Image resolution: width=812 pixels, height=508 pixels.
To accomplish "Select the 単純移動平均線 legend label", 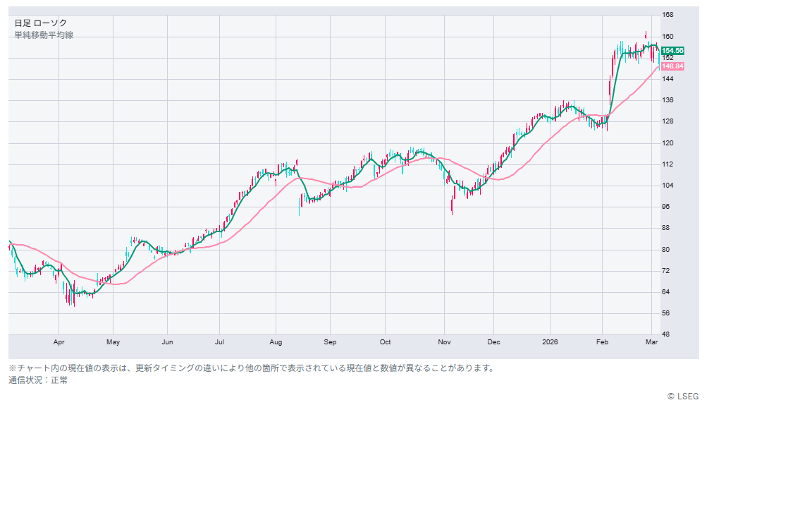I will (44, 35).
